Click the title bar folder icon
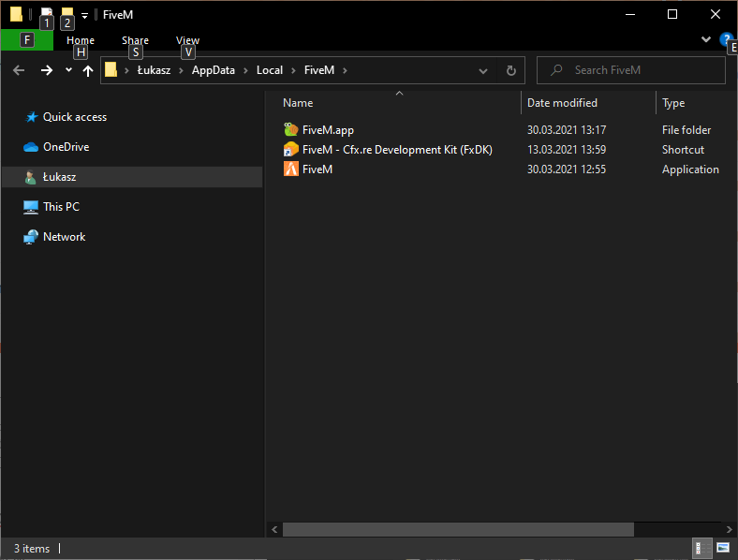Viewport: 738px width, 560px height. pyautogui.click(x=17, y=14)
